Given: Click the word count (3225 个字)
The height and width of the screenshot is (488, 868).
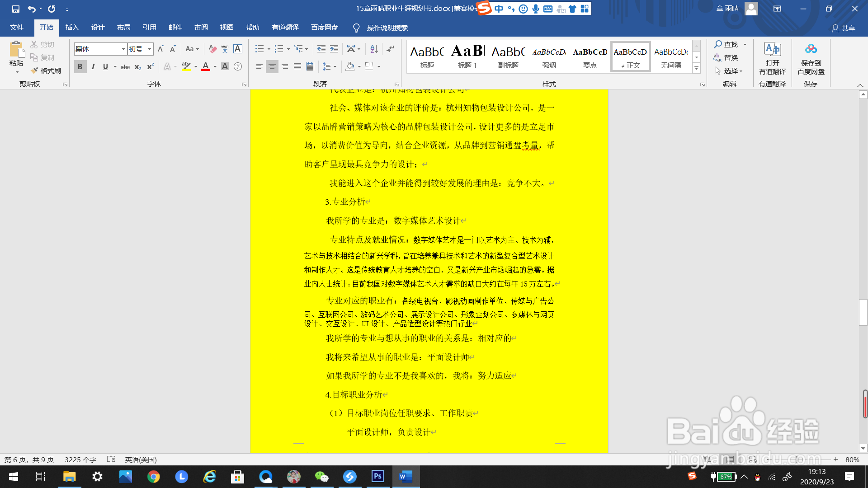Looking at the screenshot, I should tap(80, 460).
